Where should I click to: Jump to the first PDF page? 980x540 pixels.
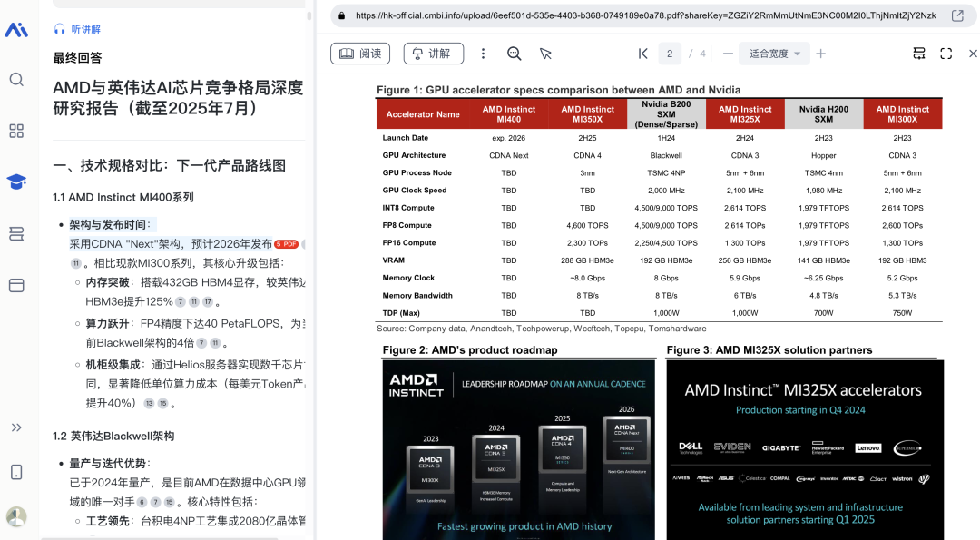point(642,54)
